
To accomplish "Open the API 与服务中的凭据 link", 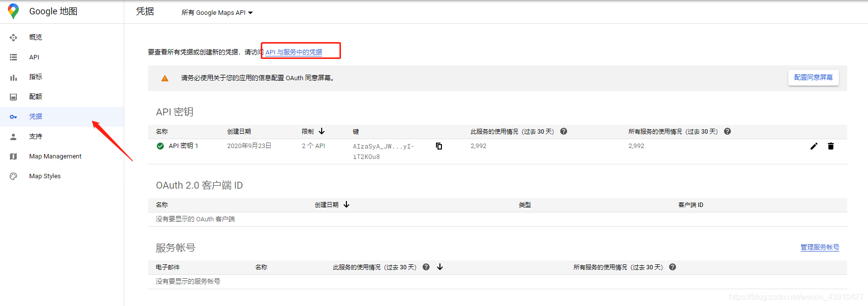I will [x=293, y=52].
